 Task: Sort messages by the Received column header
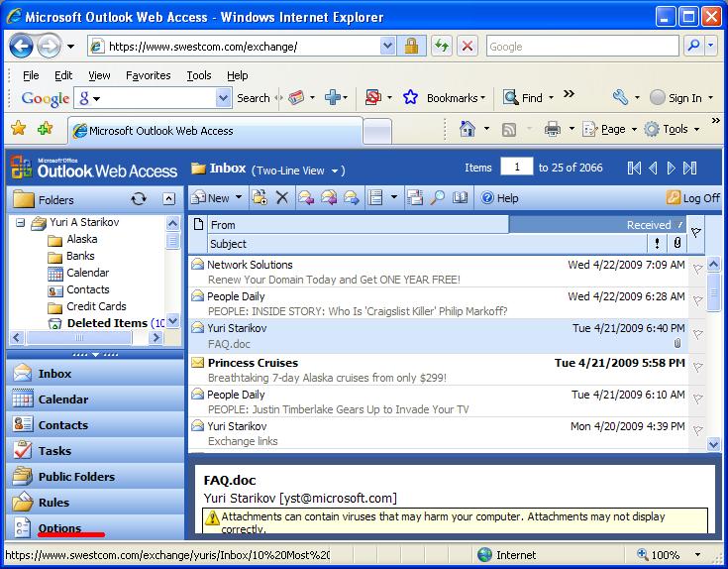[x=597, y=225]
